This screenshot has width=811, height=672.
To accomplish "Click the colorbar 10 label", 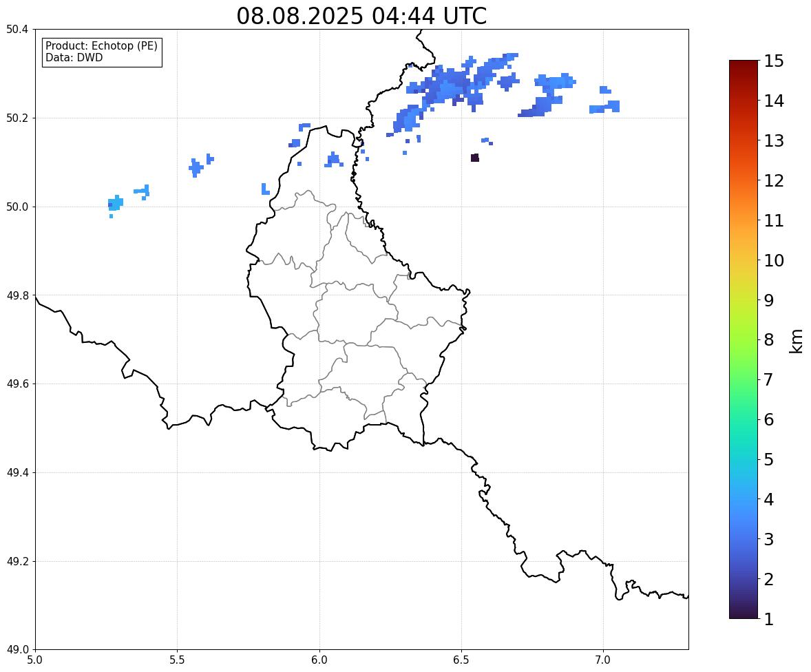I will click(x=774, y=260).
